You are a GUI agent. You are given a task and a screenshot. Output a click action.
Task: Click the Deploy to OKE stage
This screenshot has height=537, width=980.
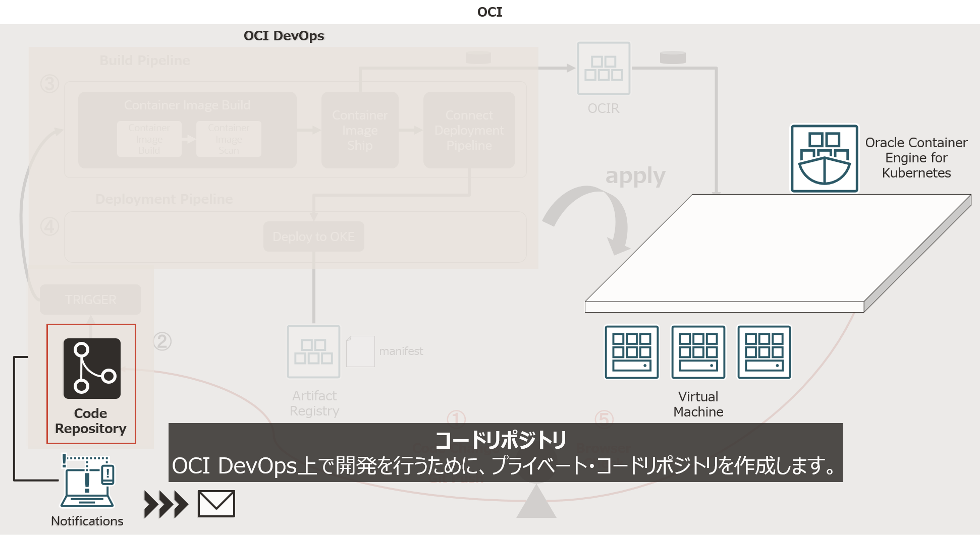[313, 236]
